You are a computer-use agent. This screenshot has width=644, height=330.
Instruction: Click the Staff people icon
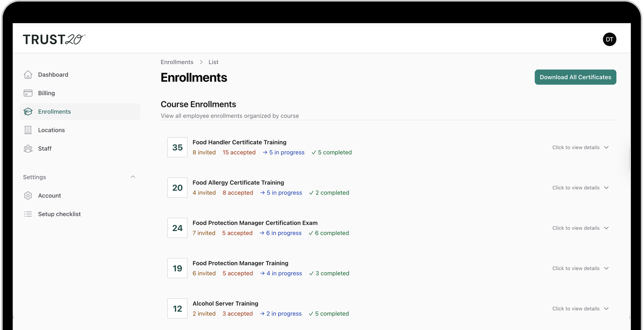pos(28,149)
